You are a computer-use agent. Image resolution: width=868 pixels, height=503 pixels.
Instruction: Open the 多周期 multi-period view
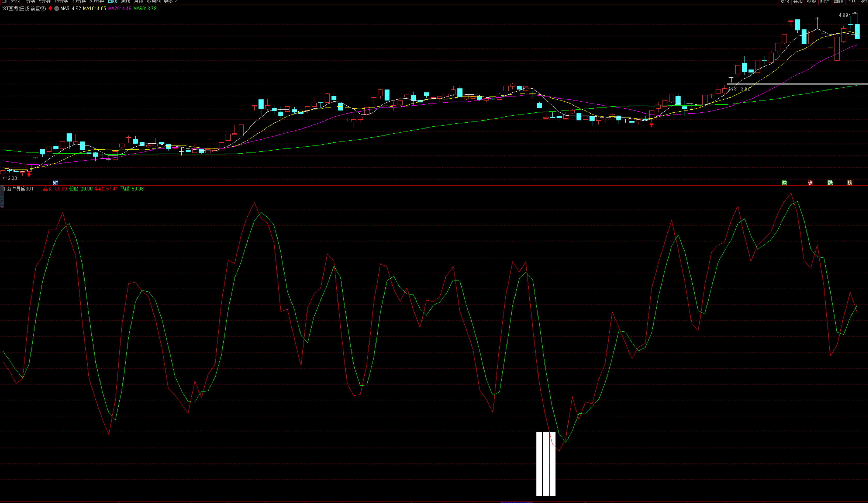[x=153, y=1]
